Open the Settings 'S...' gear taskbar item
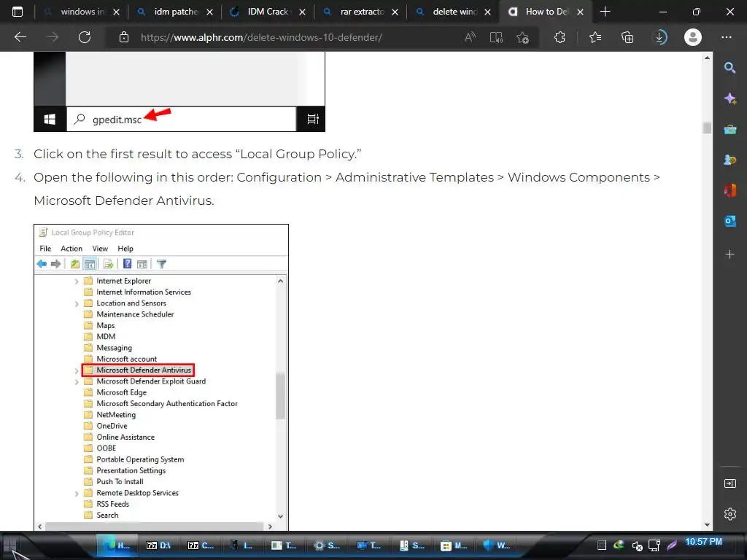Viewport: 747px width, 560px height. coord(326,545)
